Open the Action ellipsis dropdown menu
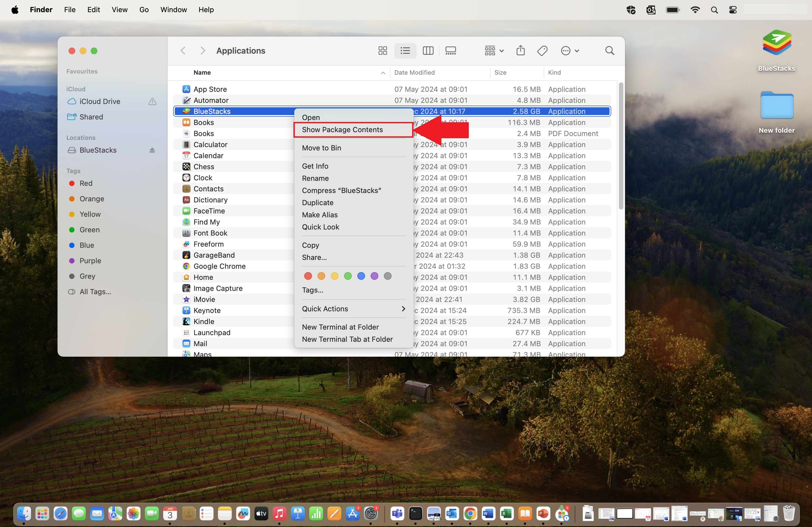Screen dimensions: 812x527 tap(570, 51)
